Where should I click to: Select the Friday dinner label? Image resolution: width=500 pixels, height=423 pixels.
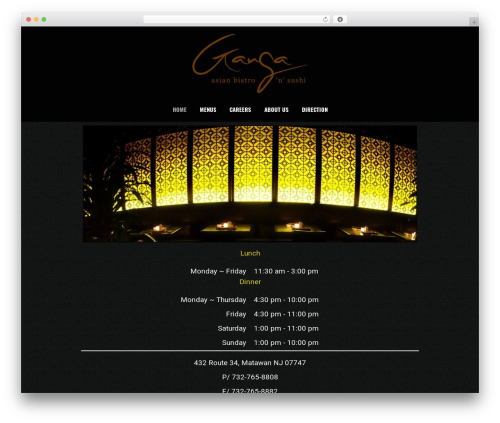[236, 314]
